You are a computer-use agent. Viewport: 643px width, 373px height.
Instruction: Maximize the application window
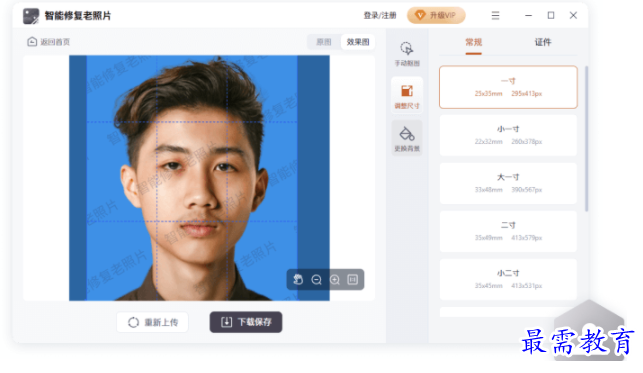(551, 16)
